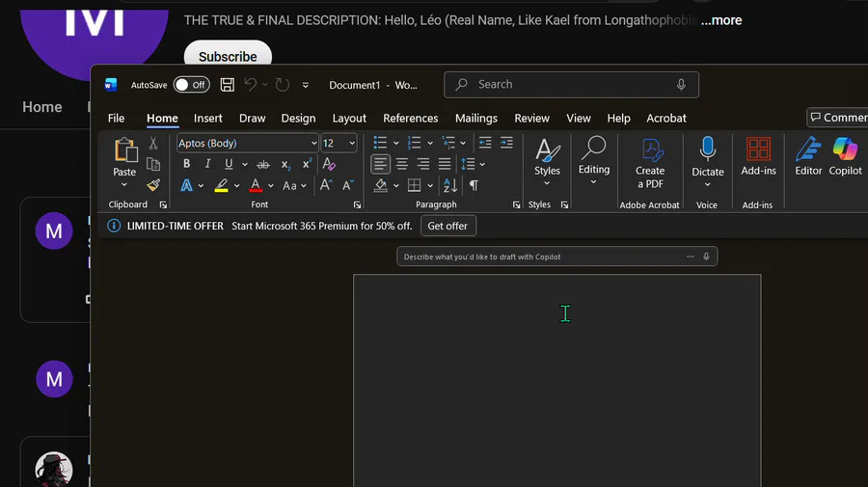Click the microphone in Copilot draft bar

(706, 257)
